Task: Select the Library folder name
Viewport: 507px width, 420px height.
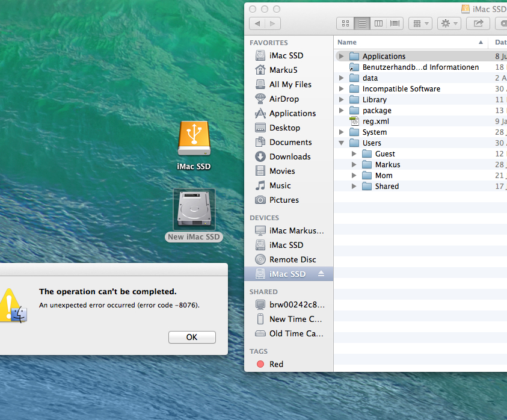Action: (x=375, y=100)
